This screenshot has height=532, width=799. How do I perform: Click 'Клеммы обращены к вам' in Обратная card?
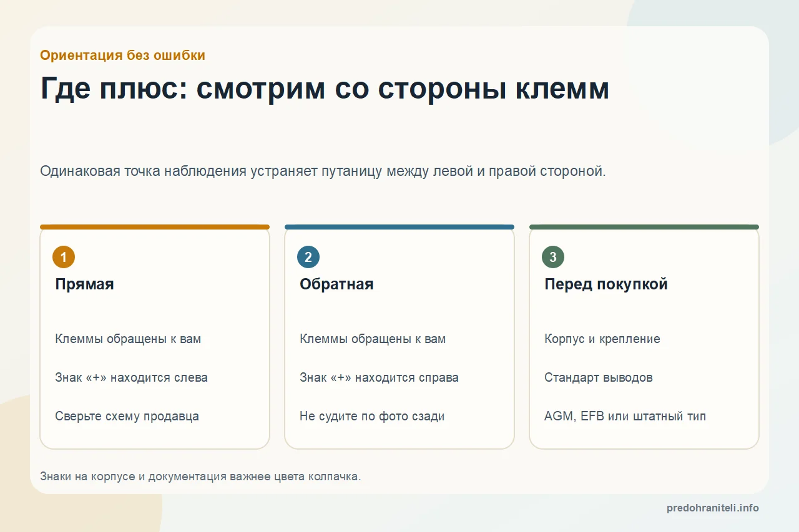click(373, 339)
